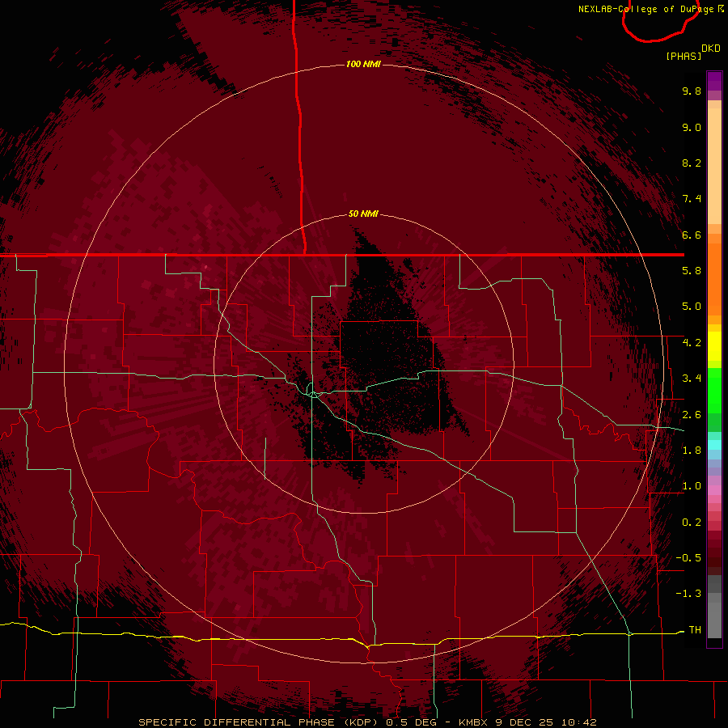This screenshot has width=728, height=728.
Task: Click the DKD label above the color scale
Action: pos(711,49)
